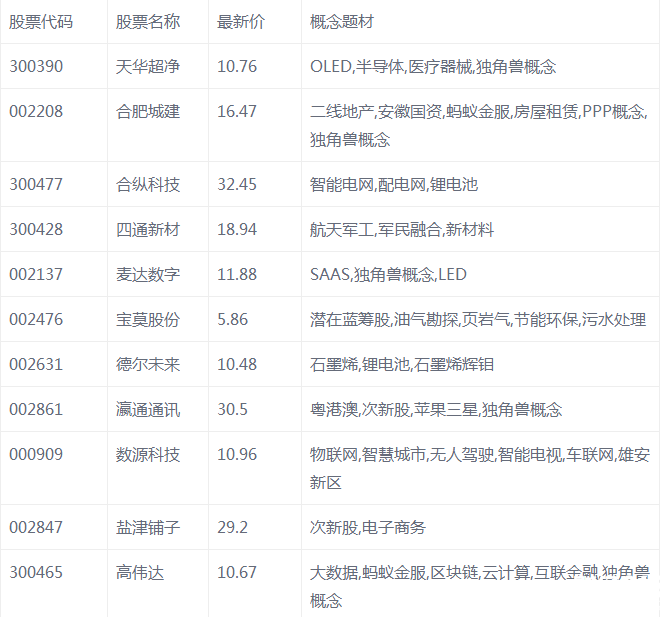This screenshot has height=617, width=669.
Task: Click concepts starting with 物联网,智慧城市
Action: [480, 469]
